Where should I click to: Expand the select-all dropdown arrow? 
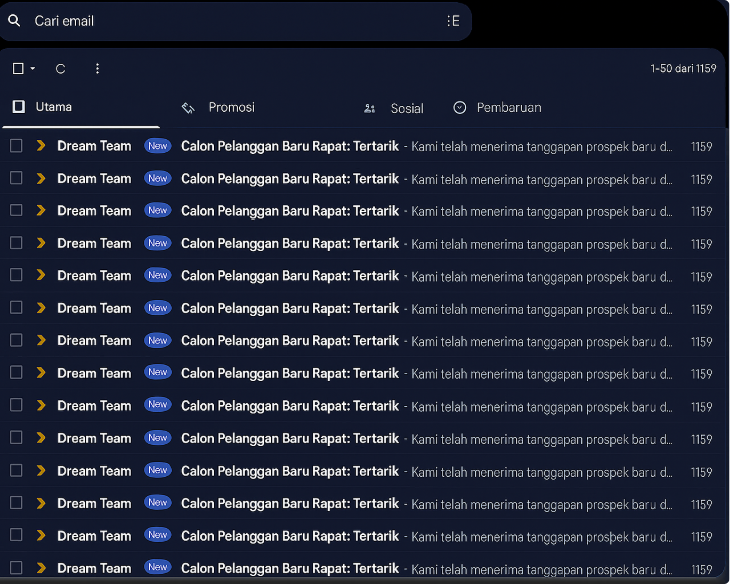point(33,69)
